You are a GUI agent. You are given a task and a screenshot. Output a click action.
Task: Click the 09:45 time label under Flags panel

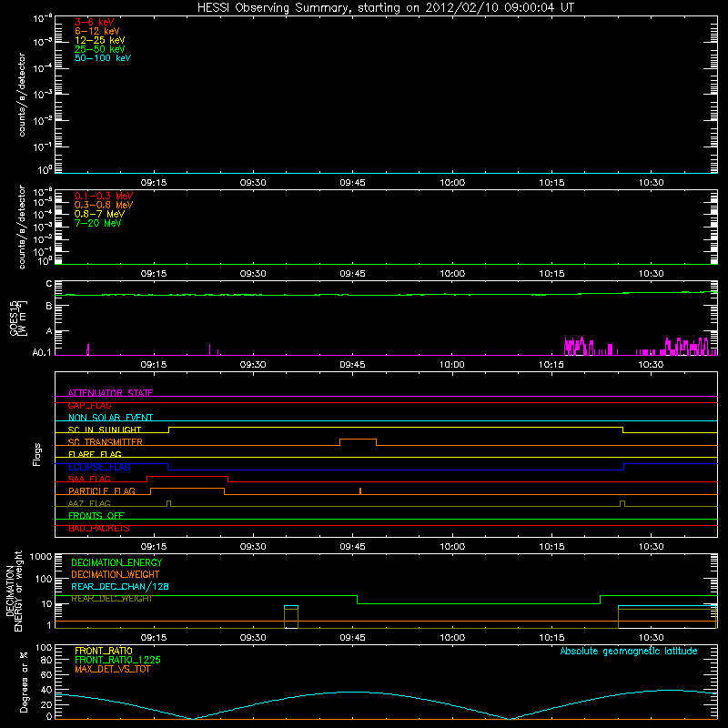point(352,547)
